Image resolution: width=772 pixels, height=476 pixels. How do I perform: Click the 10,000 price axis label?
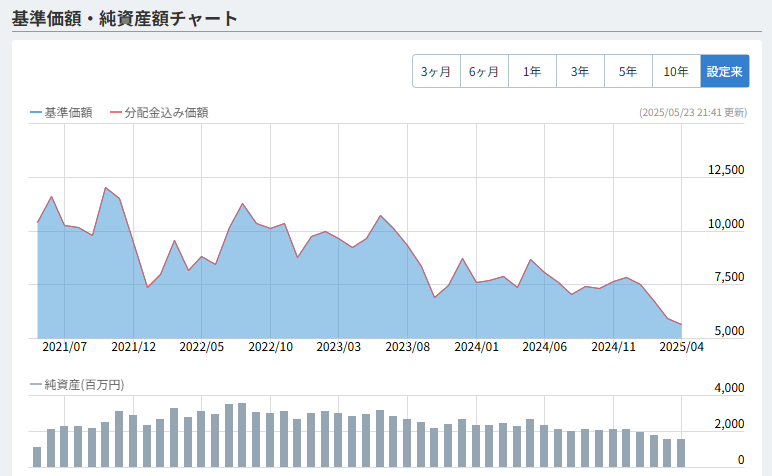(x=726, y=224)
